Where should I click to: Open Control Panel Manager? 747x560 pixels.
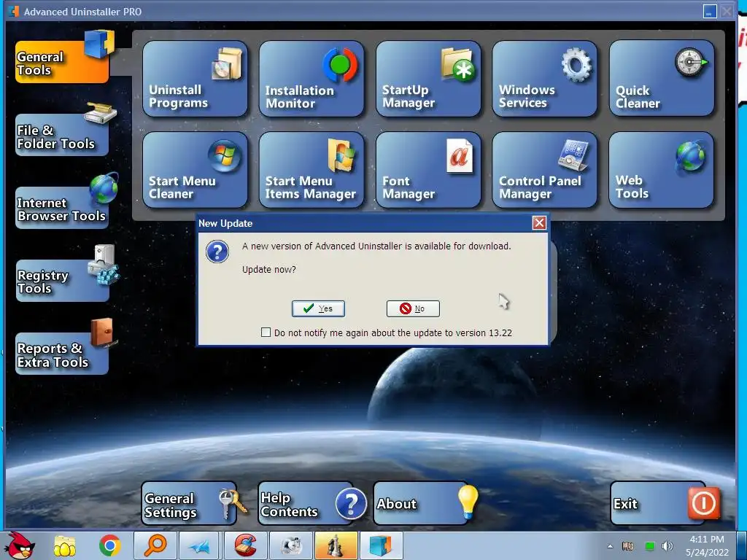[544, 170]
